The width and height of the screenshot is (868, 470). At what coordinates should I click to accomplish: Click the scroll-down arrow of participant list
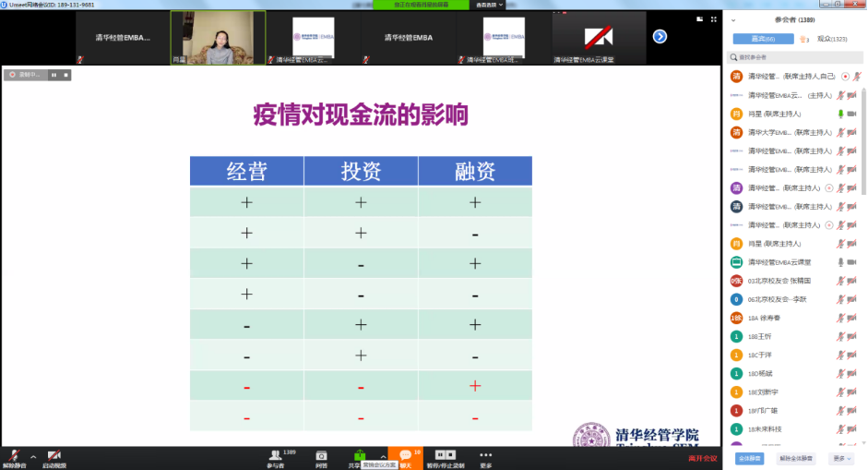pyautogui.click(x=863, y=443)
